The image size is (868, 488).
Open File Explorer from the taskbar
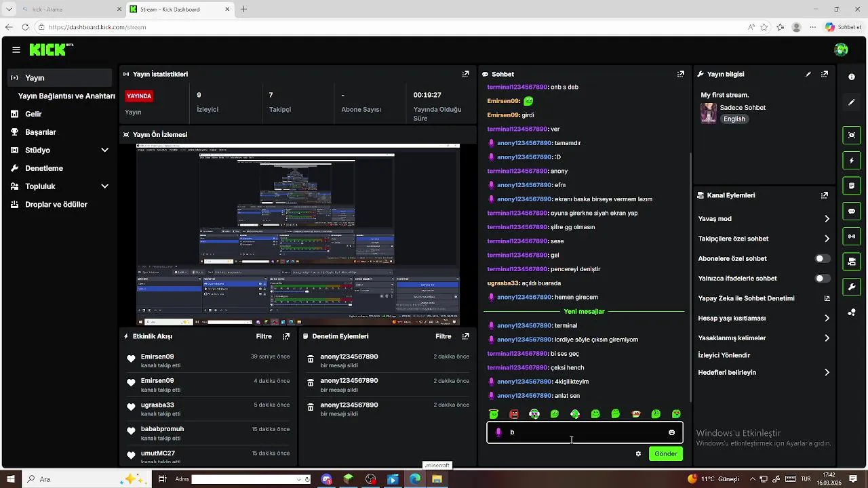(x=437, y=479)
